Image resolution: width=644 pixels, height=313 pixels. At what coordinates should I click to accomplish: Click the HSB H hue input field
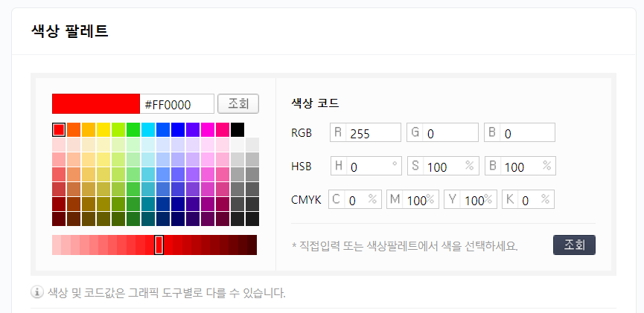pos(369,166)
